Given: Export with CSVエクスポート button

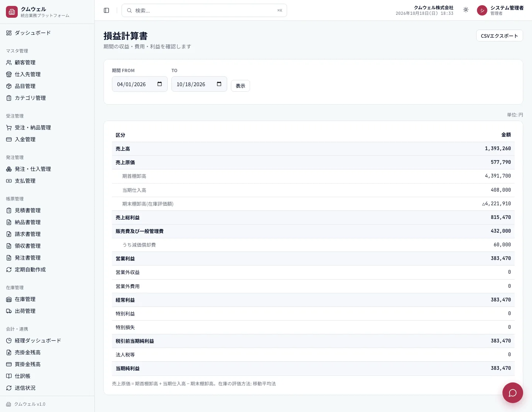Looking at the screenshot, I should [499, 36].
